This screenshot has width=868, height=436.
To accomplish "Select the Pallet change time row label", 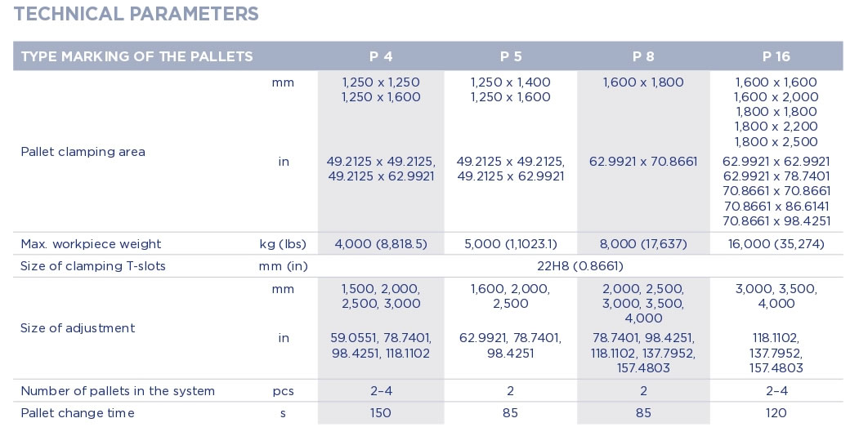I will pyautogui.click(x=78, y=413).
